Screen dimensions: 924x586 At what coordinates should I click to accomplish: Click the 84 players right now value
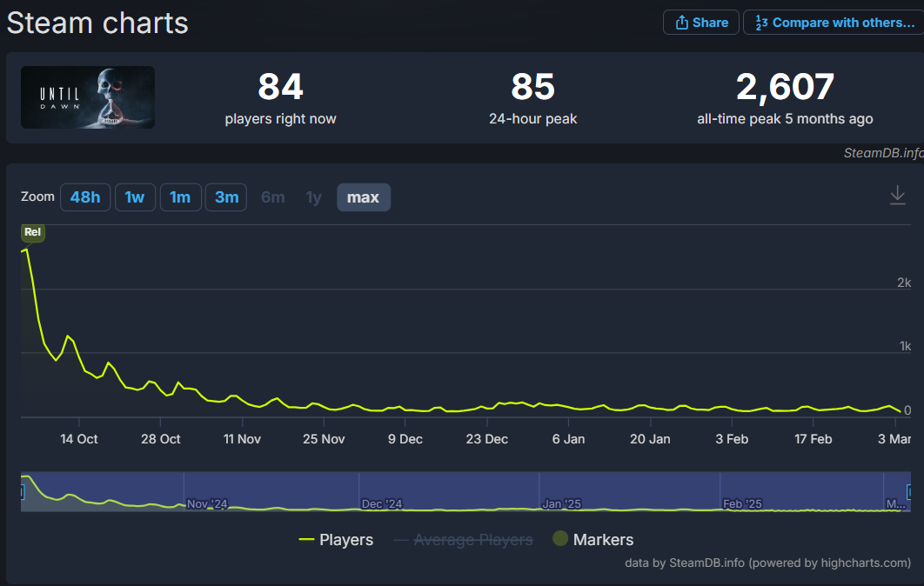pos(280,87)
